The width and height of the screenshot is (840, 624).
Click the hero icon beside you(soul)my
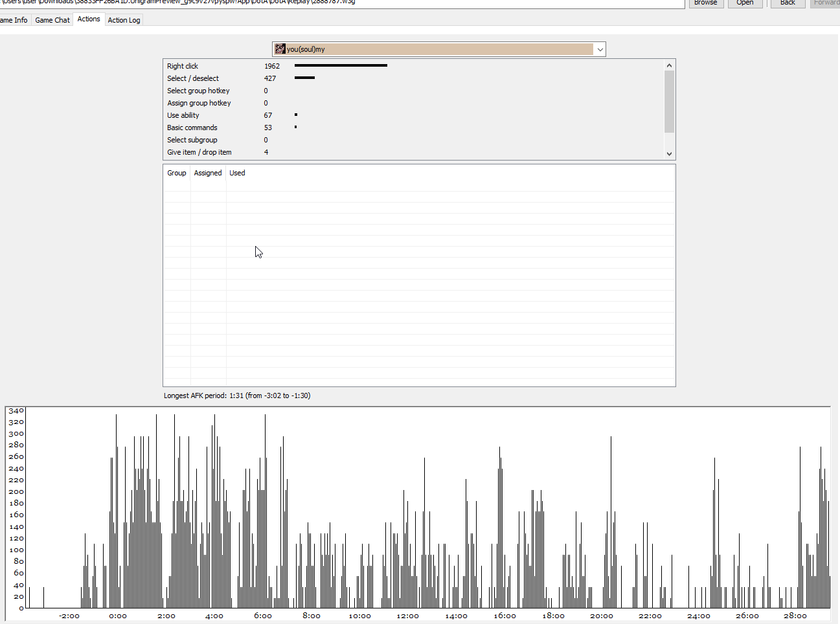point(280,49)
